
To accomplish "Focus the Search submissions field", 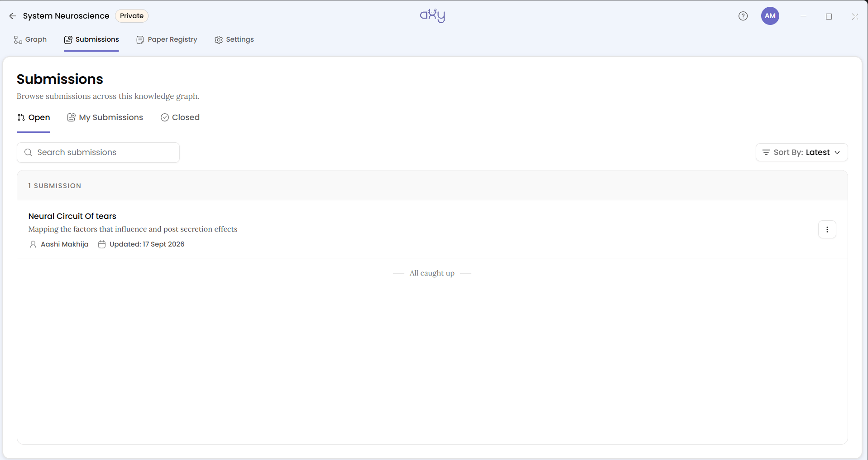I will click(x=98, y=152).
